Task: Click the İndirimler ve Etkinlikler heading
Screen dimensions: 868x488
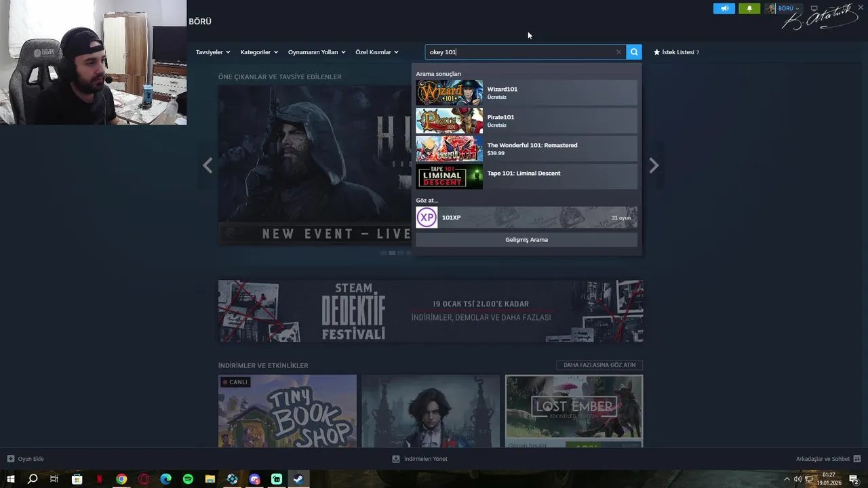Action: click(x=263, y=365)
